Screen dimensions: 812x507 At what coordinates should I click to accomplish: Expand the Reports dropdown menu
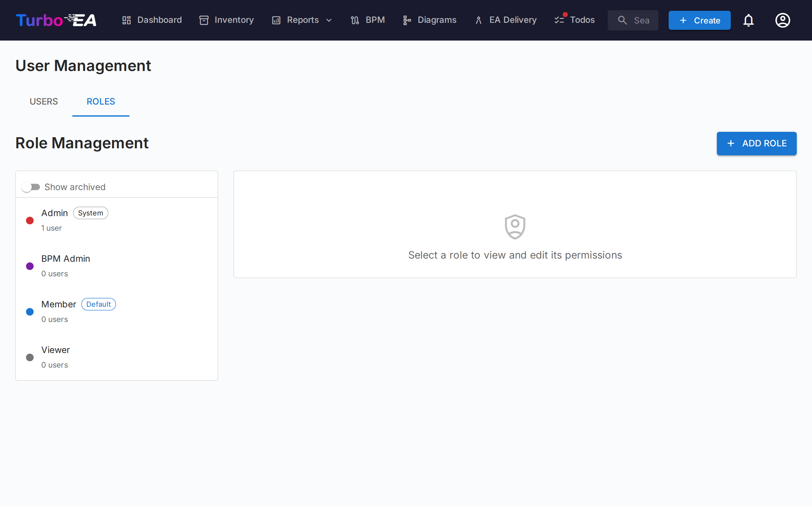click(329, 20)
